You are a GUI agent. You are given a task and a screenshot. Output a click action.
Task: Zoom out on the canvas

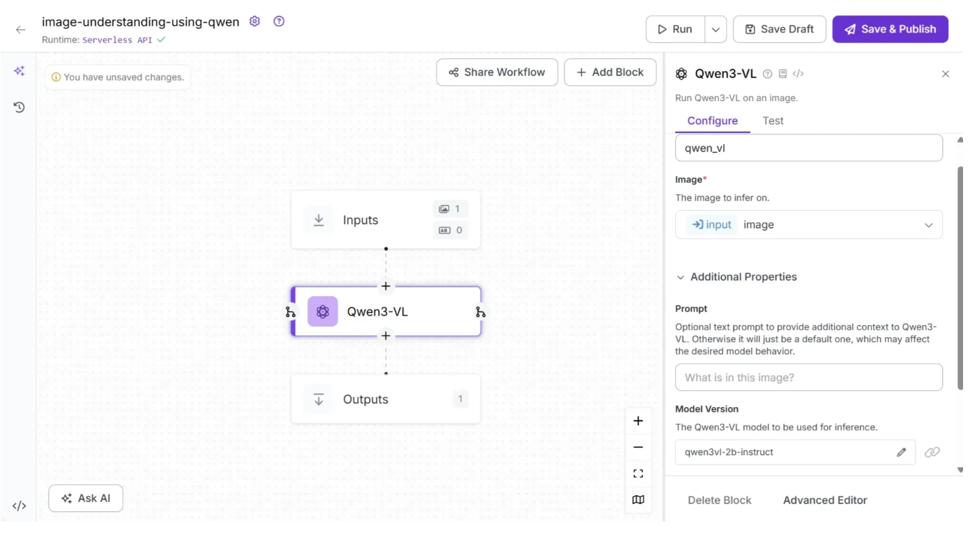[638, 448]
